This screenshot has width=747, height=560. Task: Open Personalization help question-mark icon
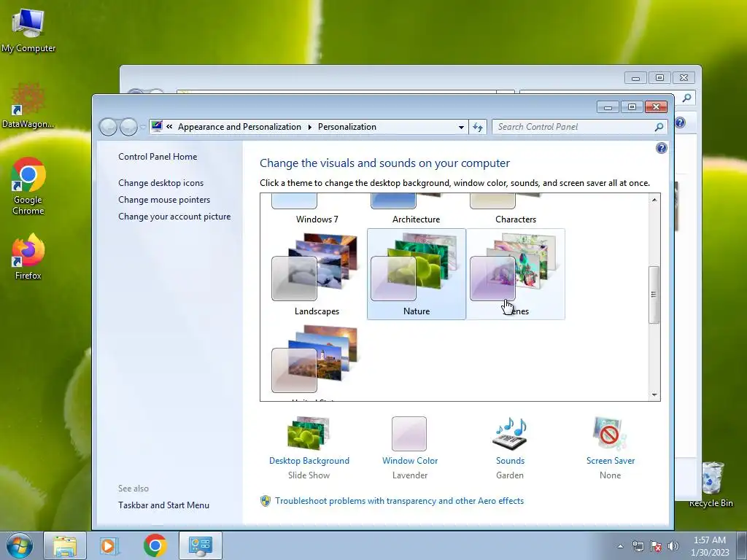coord(661,148)
